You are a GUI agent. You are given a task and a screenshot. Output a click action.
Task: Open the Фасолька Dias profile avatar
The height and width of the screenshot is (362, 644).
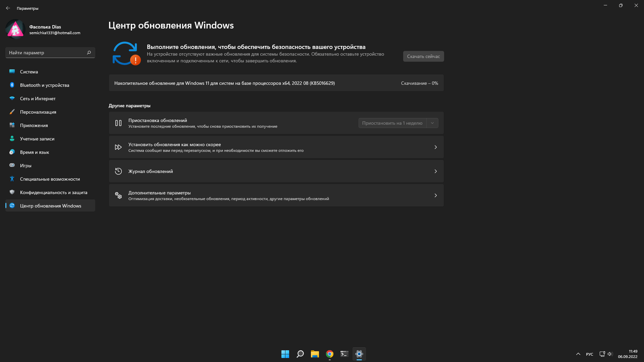[x=15, y=29]
